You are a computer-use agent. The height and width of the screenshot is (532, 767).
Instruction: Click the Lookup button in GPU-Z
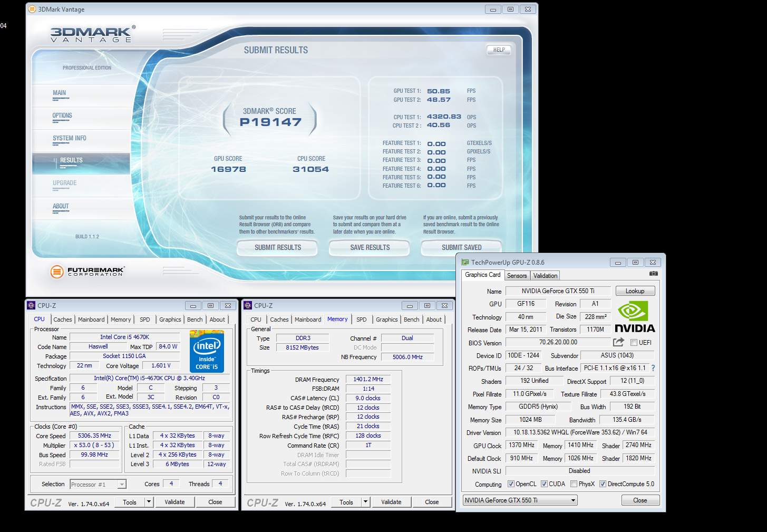[635, 291]
